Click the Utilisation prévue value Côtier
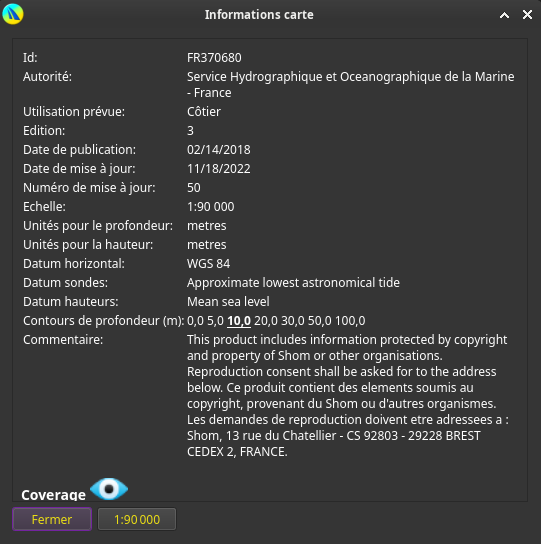Screen dimensions: 541x544 coord(204,112)
